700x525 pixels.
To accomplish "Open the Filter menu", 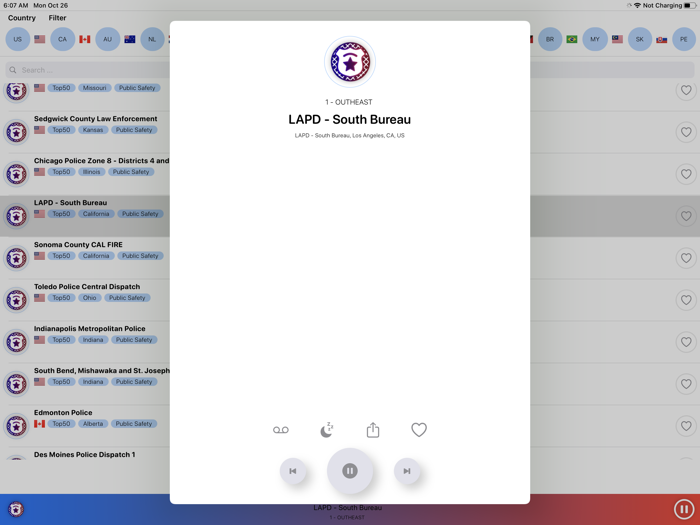I will click(57, 18).
